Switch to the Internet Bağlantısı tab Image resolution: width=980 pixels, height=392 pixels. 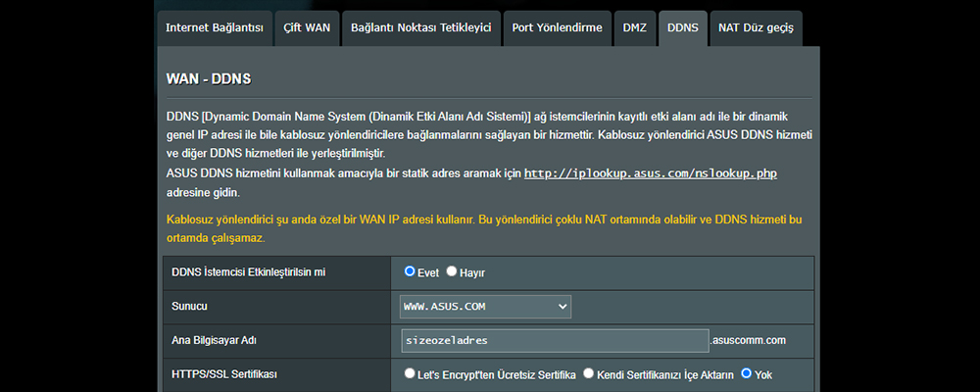click(215, 28)
